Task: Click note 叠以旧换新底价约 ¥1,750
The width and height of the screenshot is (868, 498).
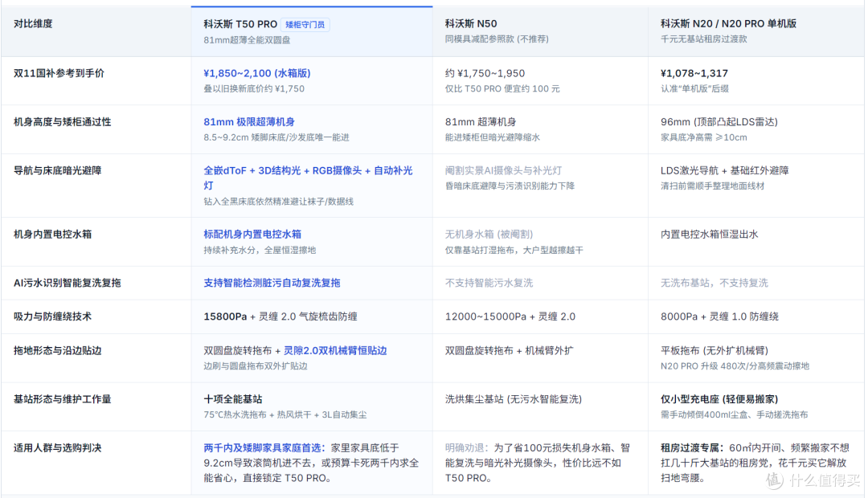Action: (254, 88)
